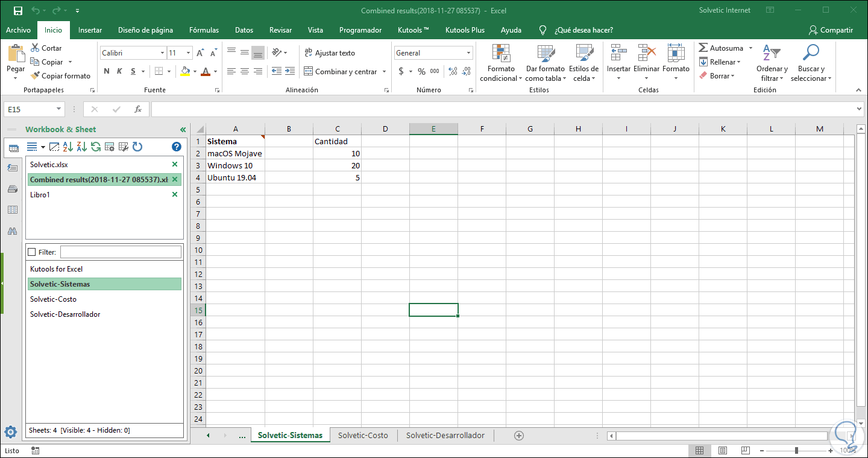Open the Name Box dropdown arrow
Viewport: 868px width, 458px height.
point(58,109)
